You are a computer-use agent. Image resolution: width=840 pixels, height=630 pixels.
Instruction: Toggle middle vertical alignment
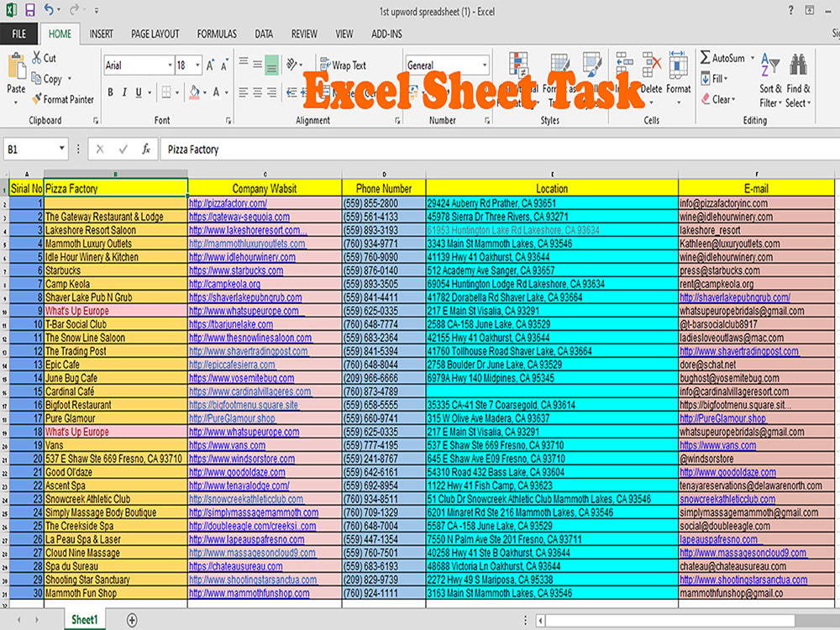click(x=258, y=65)
